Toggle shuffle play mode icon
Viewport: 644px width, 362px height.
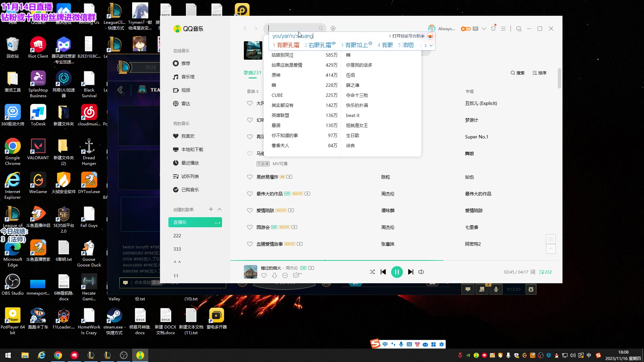372,272
